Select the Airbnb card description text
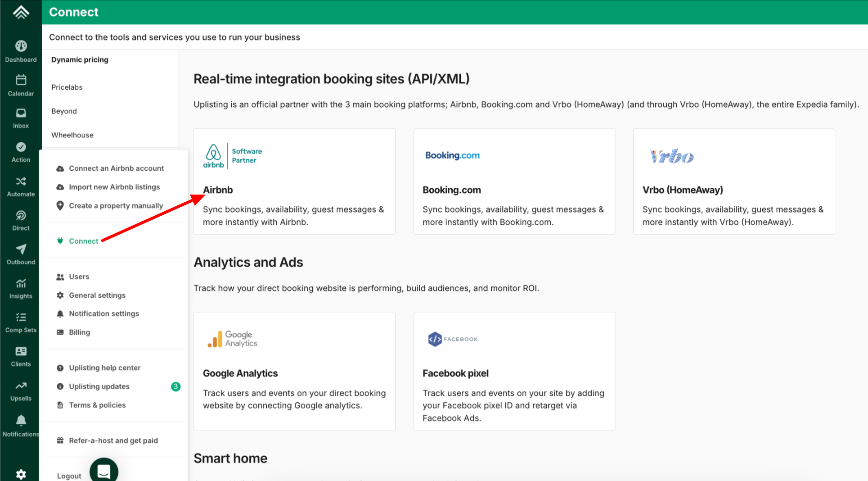 (x=293, y=216)
